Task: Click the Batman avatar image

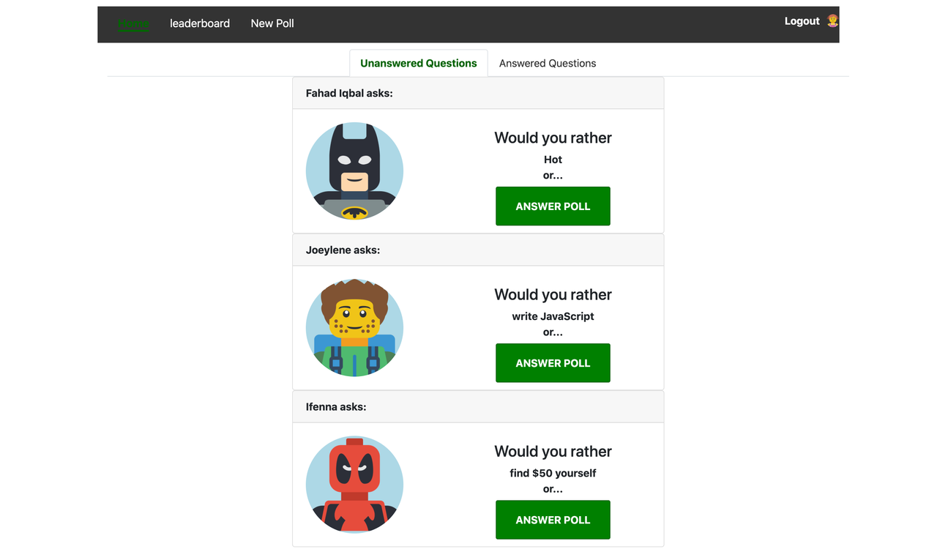Action: point(354,171)
